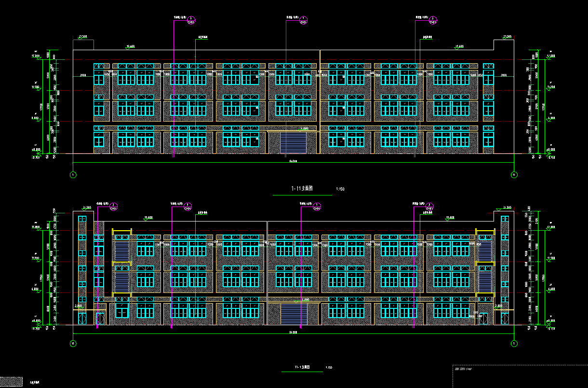This screenshot has height=388, width=588.
Task: Select the 1:150 scale beside the bottom title
Action: [329, 368]
